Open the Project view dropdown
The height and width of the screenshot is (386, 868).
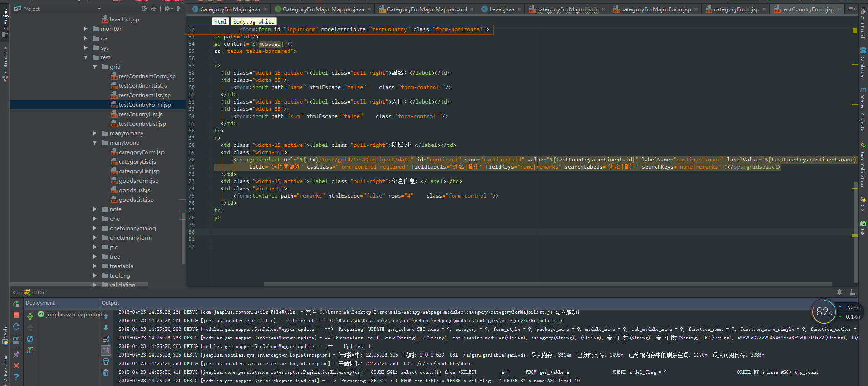tap(99, 9)
